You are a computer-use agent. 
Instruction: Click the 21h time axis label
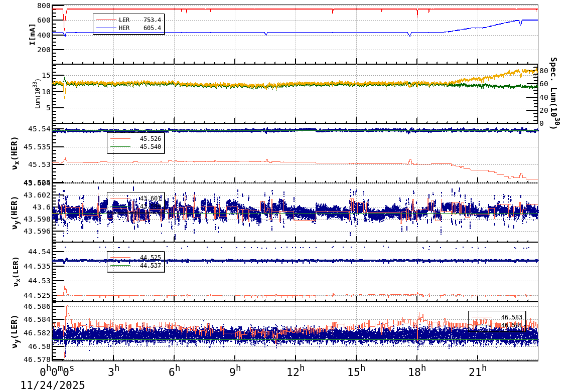(x=478, y=370)
